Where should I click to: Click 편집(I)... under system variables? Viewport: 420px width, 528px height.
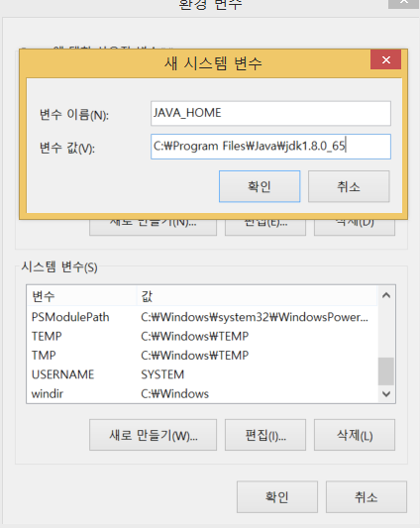coord(265,435)
